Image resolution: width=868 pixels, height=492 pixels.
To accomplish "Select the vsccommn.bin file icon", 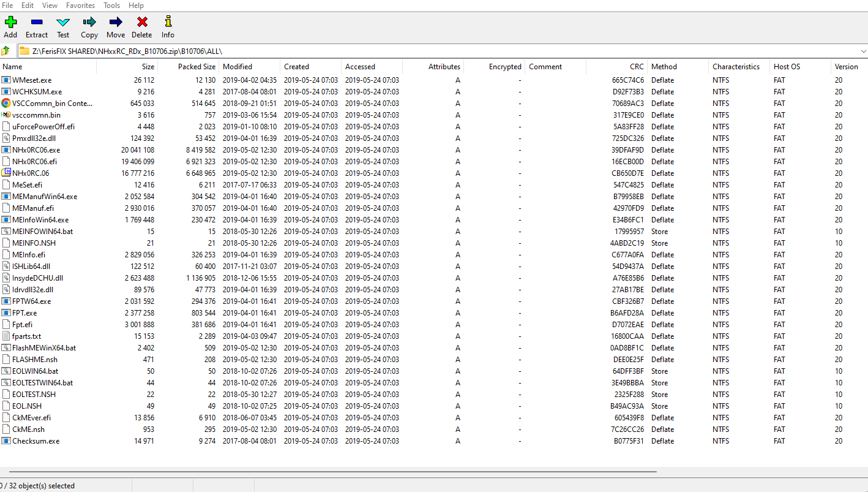I will click(x=6, y=115).
